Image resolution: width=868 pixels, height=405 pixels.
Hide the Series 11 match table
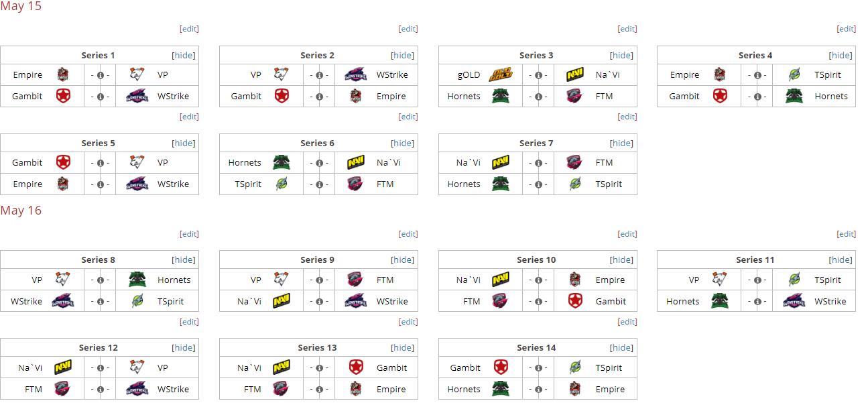[841, 260]
